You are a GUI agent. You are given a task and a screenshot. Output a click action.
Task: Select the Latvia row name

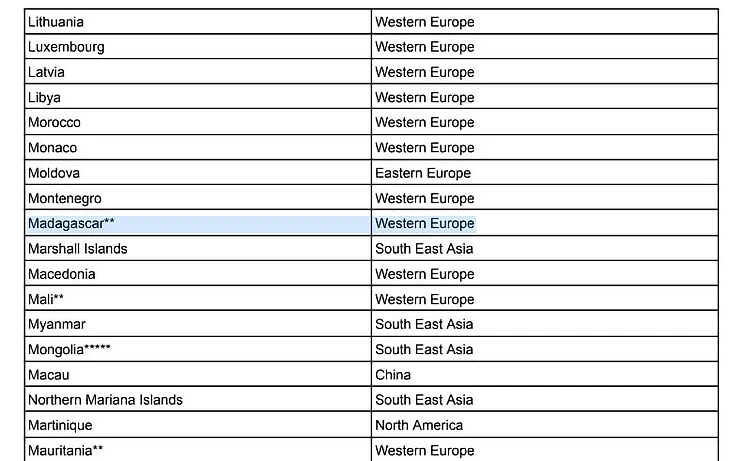tap(198, 72)
